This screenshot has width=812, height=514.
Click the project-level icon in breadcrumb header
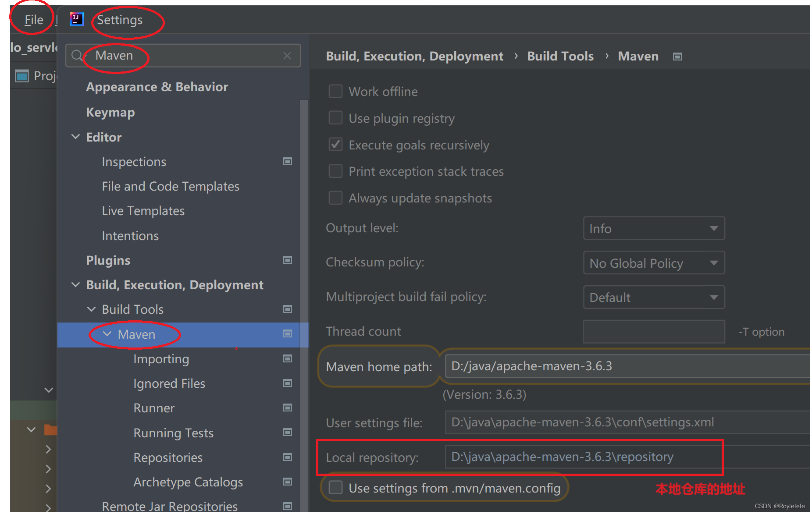pos(677,57)
